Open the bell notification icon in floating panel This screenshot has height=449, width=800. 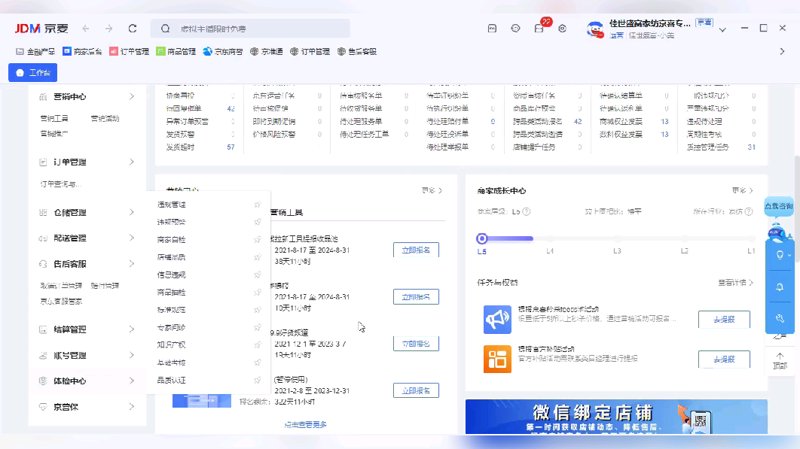[780, 287]
